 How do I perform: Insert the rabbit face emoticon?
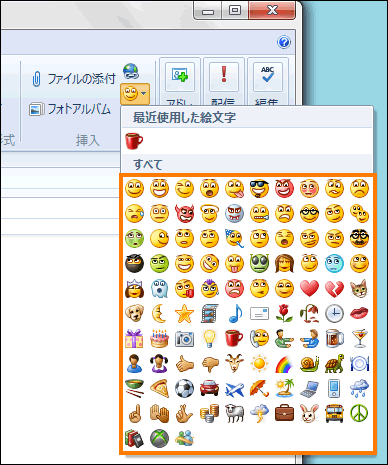309,413
